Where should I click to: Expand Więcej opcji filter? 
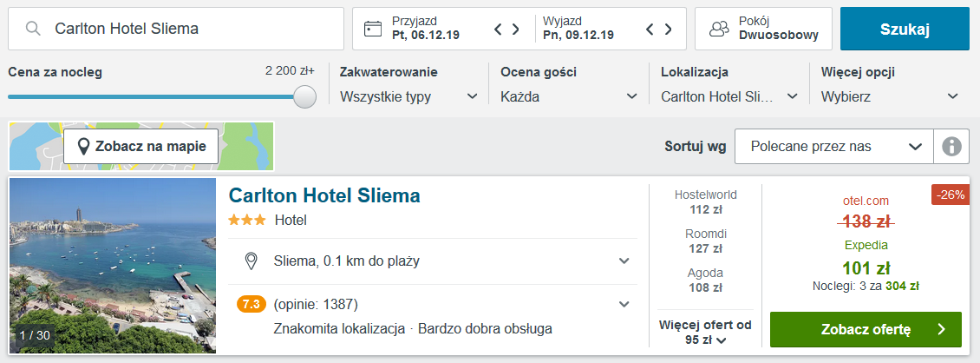889,96
